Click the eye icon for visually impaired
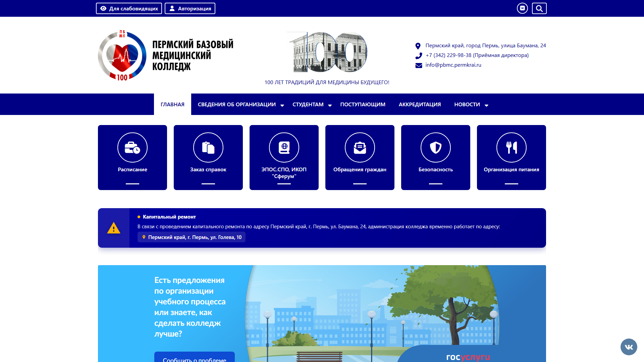This screenshot has width=644, height=362. [x=103, y=8]
